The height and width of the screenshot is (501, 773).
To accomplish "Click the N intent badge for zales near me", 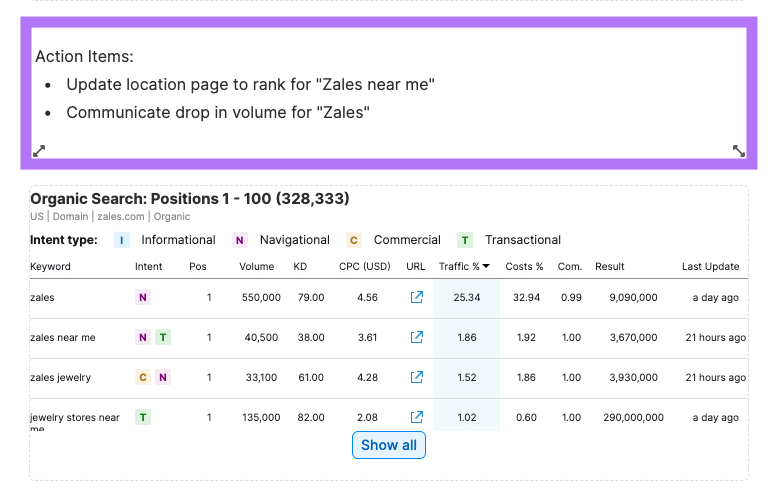I will click(143, 337).
